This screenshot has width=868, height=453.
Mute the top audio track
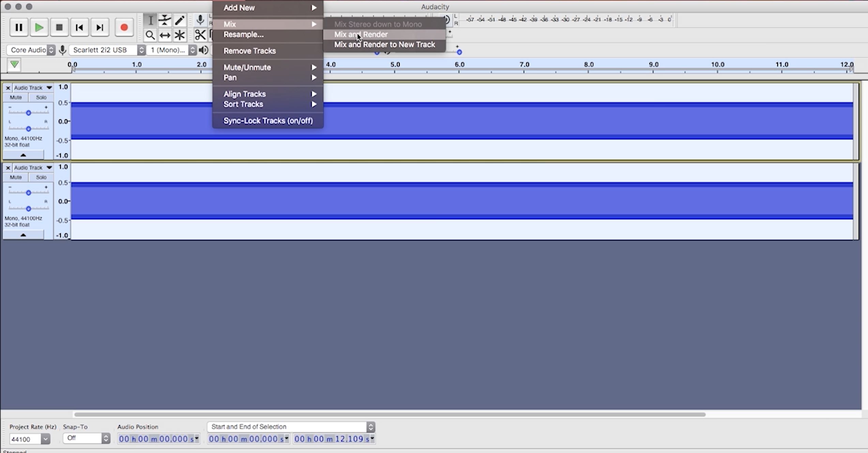click(x=16, y=97)
